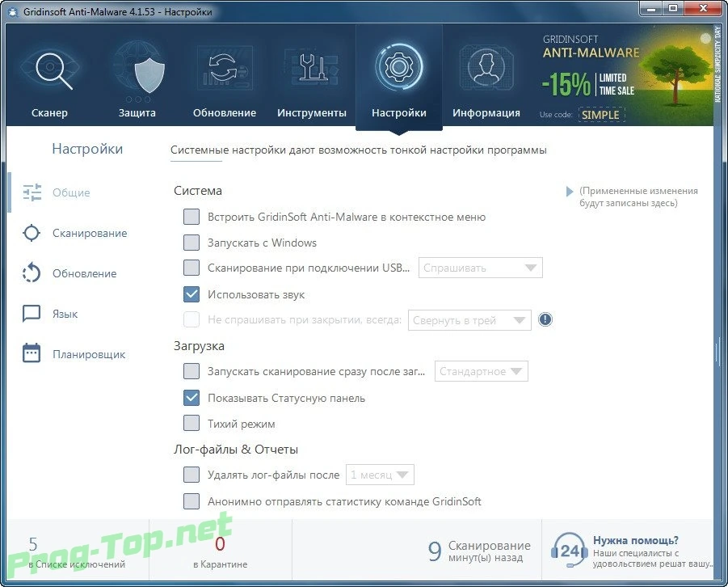Select the Планировщик calendar icon
The width and height of the screenshot is (728, 587).
32,353
